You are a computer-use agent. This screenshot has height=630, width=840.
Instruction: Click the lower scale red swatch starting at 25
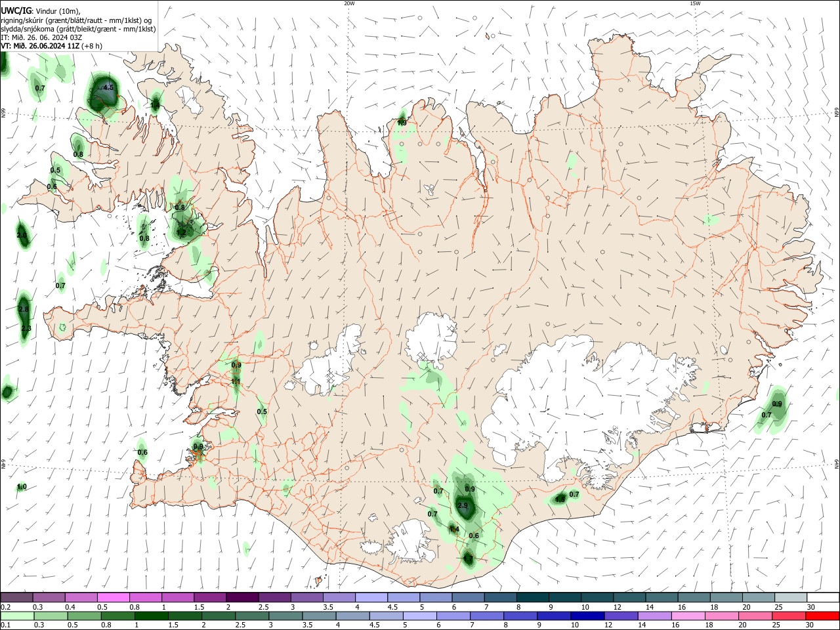[788, 616]
